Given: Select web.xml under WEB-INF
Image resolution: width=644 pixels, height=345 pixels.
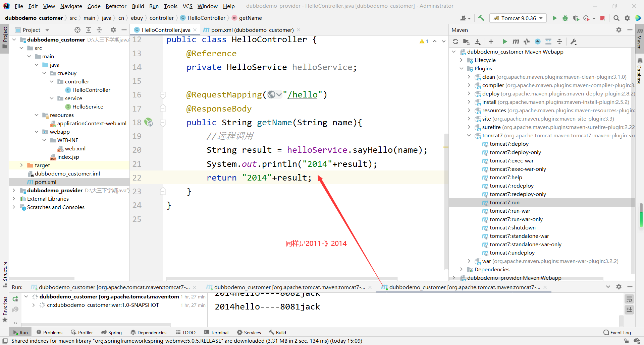Looking at the screenshot, I should coord(75,148).
